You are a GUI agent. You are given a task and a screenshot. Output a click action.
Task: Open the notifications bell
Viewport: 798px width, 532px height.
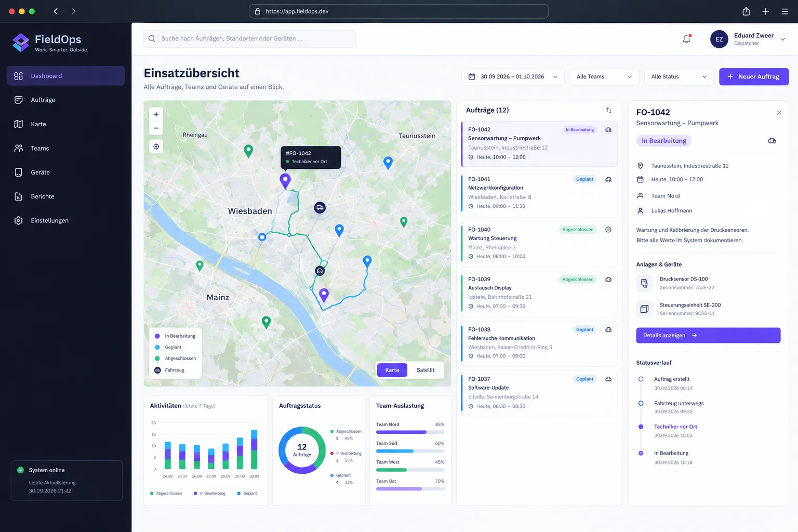tap(686, 39)
